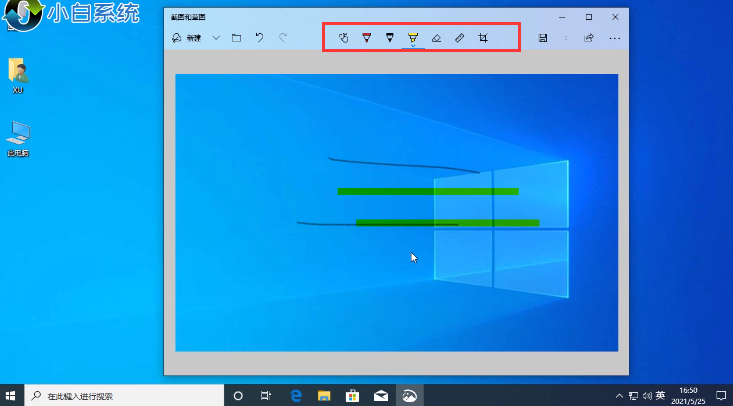
Task: Show hidden system tray icons
Action: click(x=619, y=396)
